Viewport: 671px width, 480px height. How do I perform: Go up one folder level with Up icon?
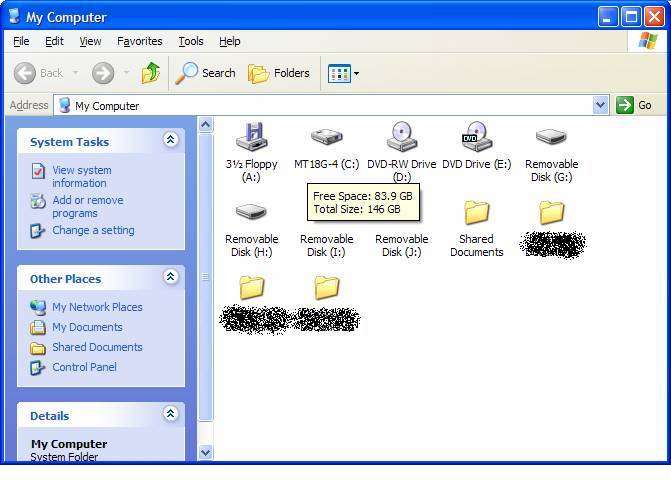click(151, 73)
